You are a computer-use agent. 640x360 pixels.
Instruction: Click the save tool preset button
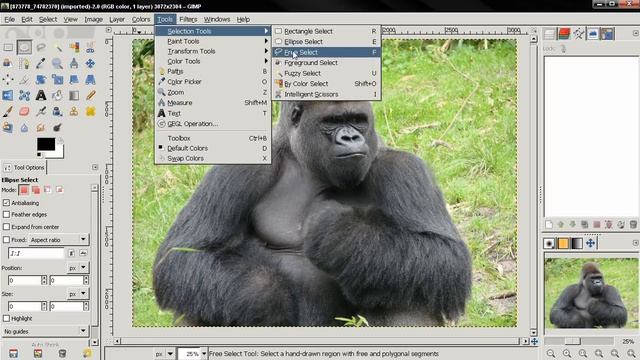point(13,353)
